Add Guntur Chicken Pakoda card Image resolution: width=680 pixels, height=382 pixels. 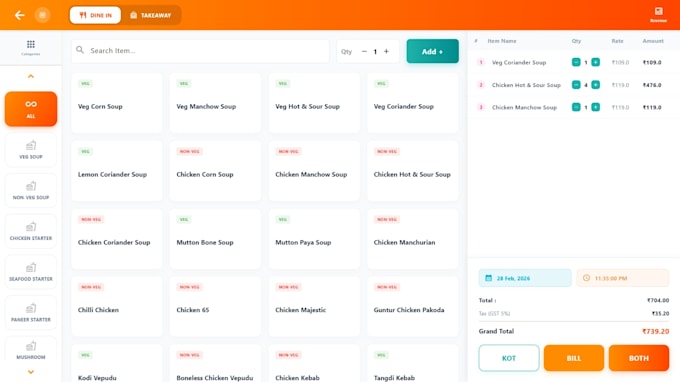tap(412, 307)
